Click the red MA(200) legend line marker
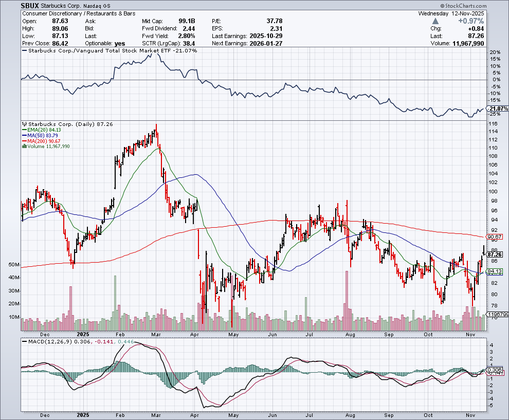 point(24,141)
